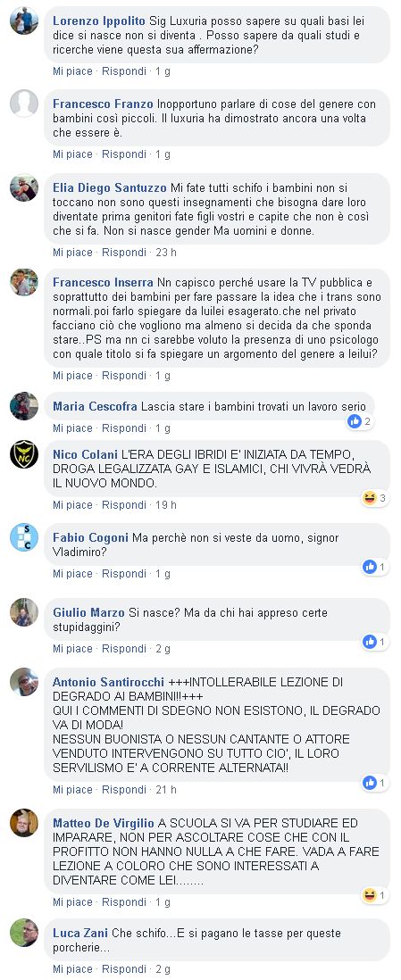Open Lorenzo Ippolito's profile picture

tap(24, 21)
